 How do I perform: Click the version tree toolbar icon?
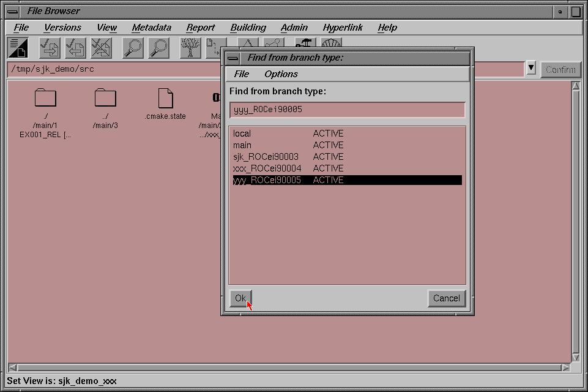(190, 48)
